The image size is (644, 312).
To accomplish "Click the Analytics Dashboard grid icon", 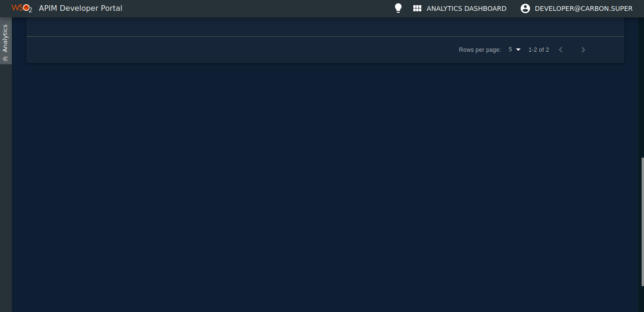I will click(417, 8).
